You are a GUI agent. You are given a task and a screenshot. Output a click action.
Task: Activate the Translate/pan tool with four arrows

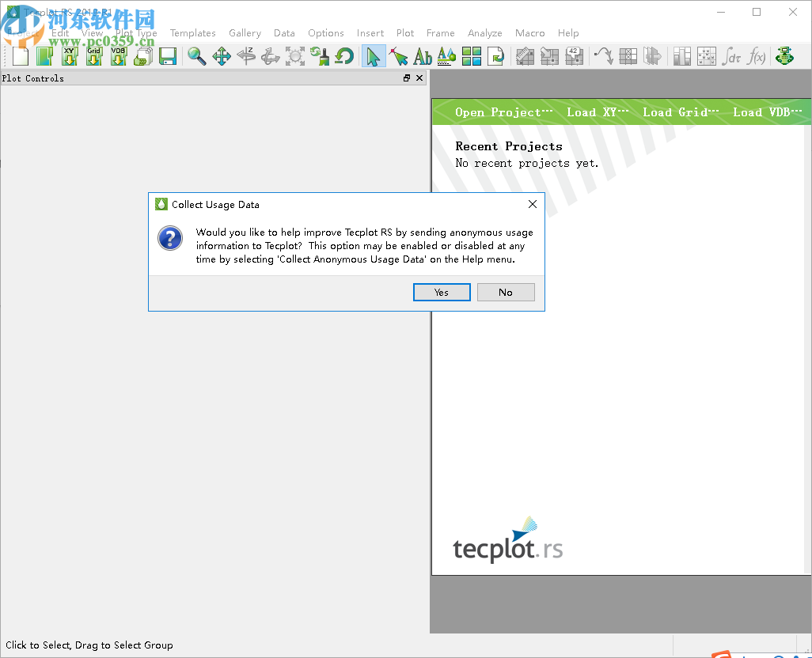(x=222, y=55)
